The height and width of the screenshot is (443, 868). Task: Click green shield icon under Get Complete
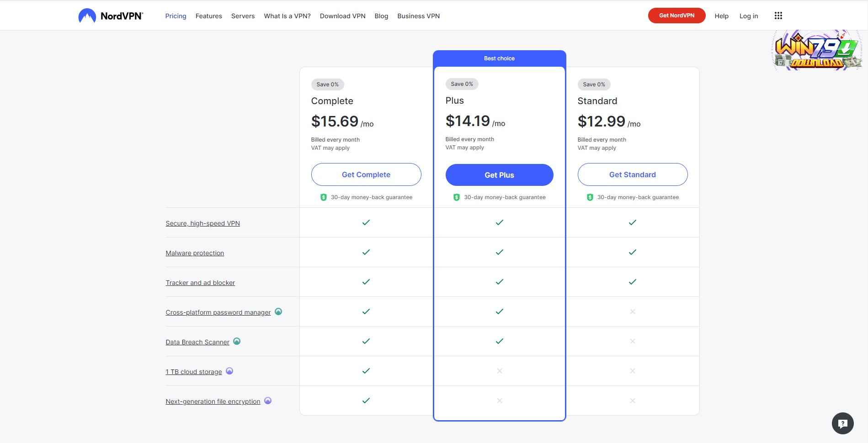(324, 197)
